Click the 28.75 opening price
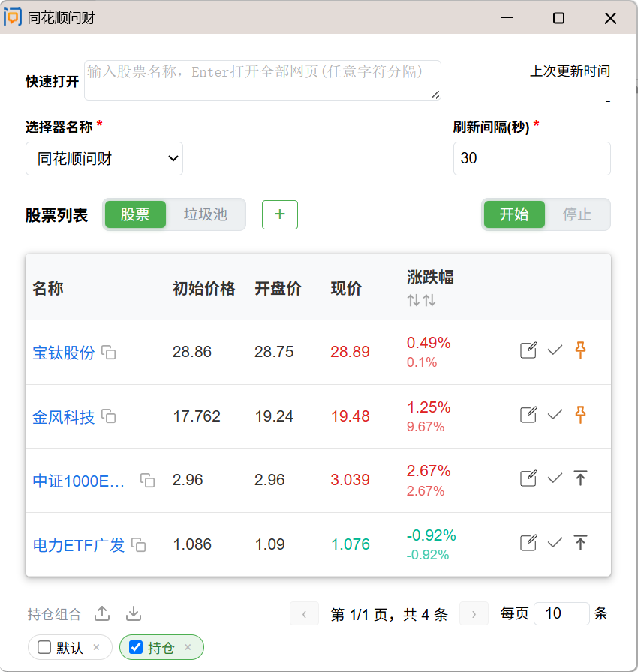 point(275,352)
